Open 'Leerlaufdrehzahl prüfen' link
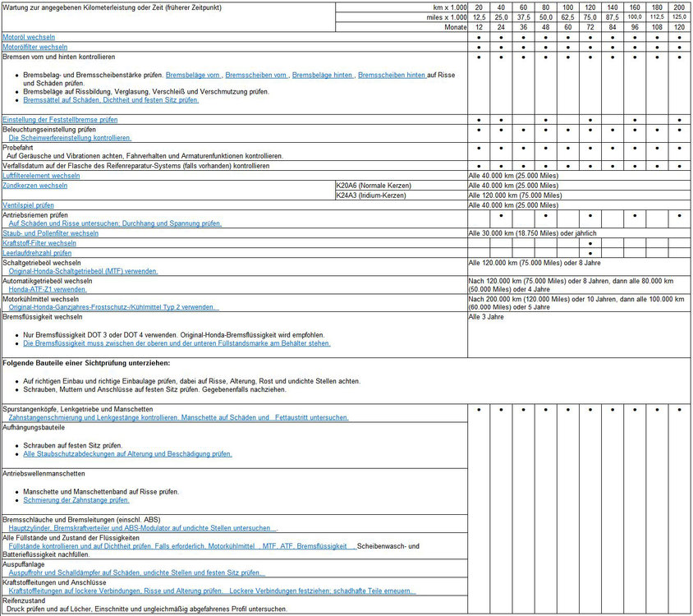This screenshot has height=616, width=693. pyautogui.click(x=37, y=253)
